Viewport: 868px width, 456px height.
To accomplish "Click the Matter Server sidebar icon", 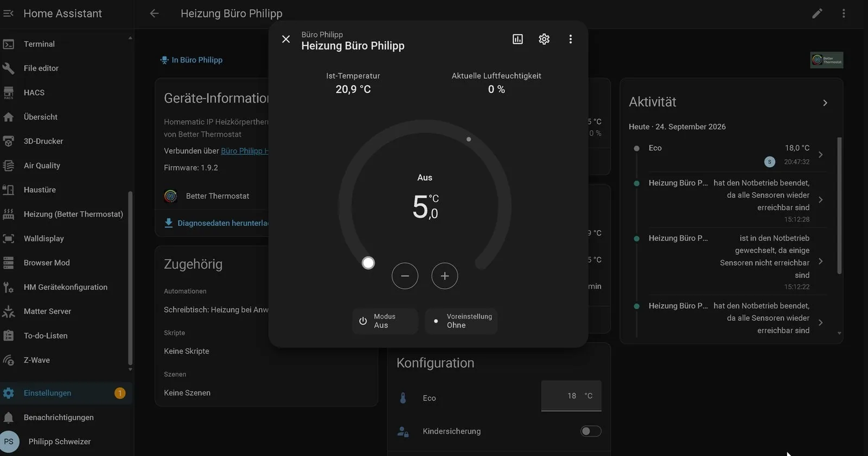I will [9, 311].
